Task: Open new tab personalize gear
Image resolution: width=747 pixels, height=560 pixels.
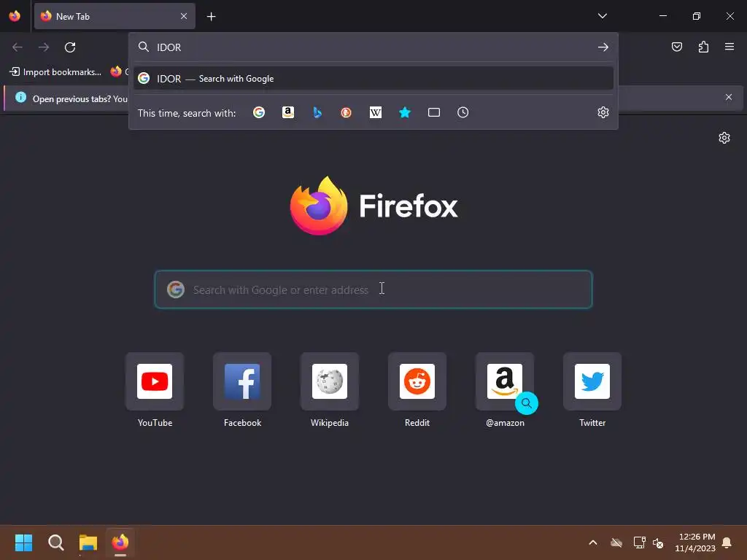Action: click(724, 138)
